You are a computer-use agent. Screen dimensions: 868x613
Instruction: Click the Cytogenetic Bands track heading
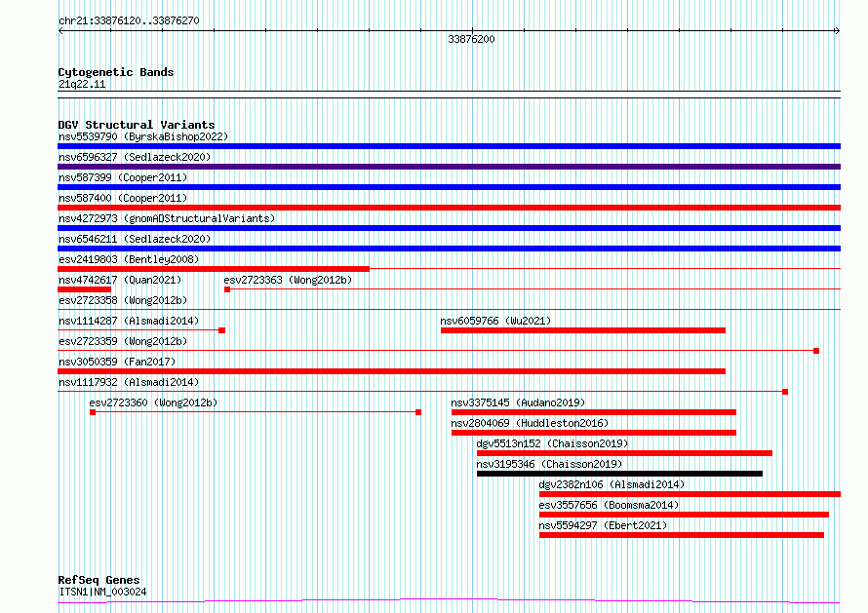(116, 72)
